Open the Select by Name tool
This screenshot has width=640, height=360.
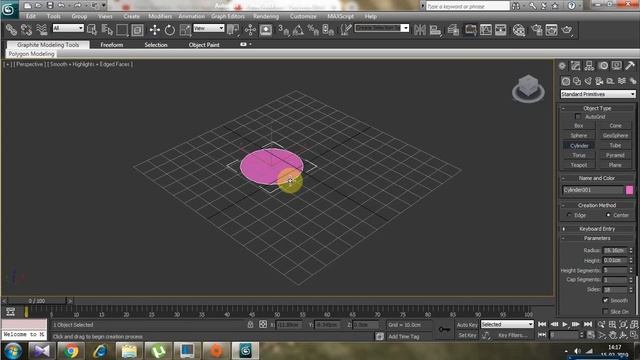pyautogui.click(x=107, y=30)
